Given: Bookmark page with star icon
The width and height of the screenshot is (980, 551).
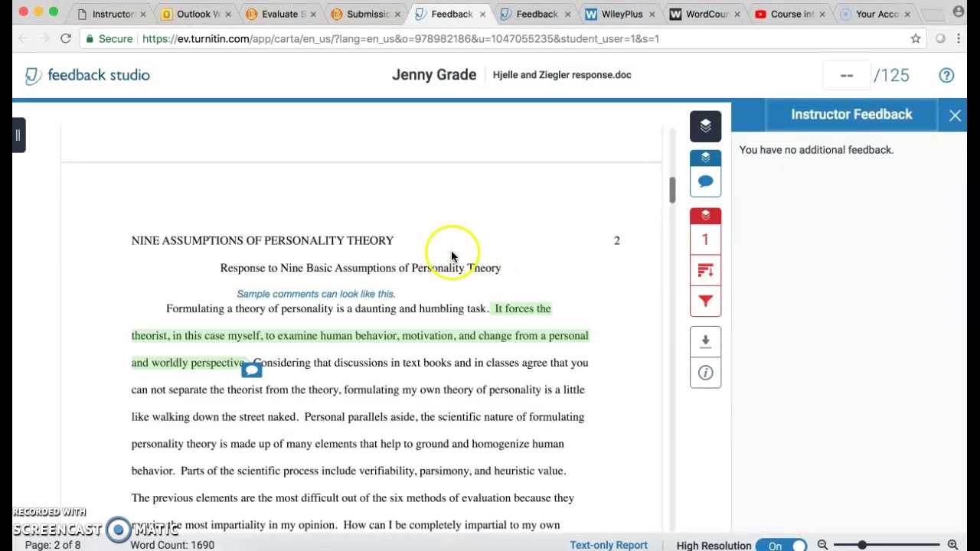Looking at the screenshot, I should click(x=916, y=38).
